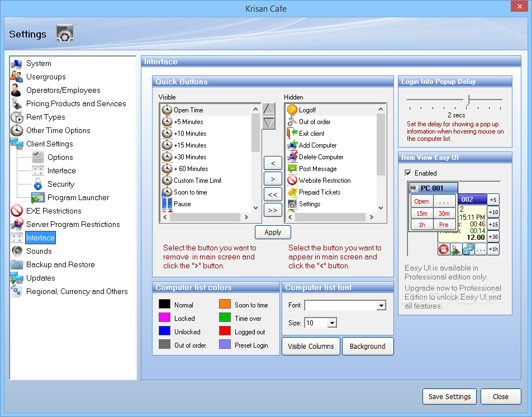Click the Other Time Options clock icon
This screenshot has width=532, height=417.
[17, 130]
